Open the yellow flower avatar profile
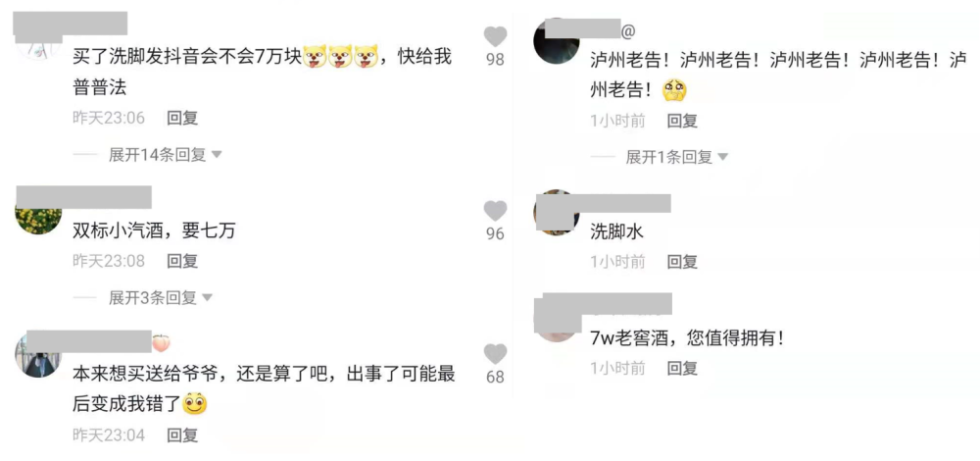The height and width of the screenshot is (461, 980). 38,218
